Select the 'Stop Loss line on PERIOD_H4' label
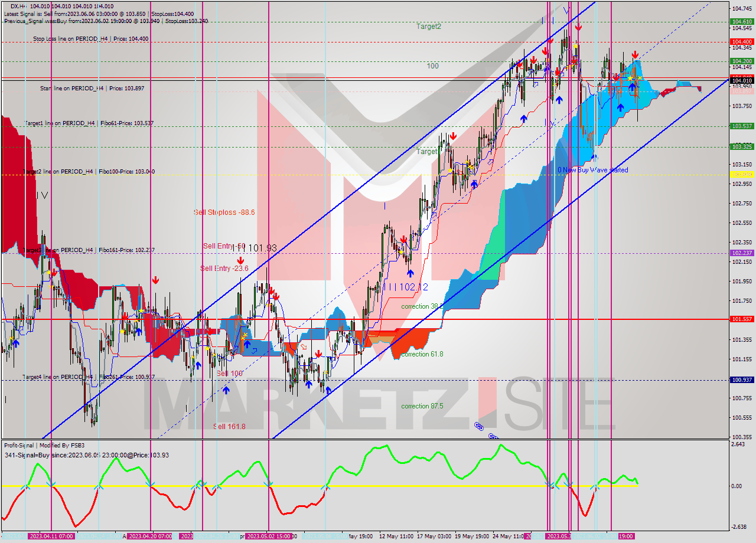 91,38
